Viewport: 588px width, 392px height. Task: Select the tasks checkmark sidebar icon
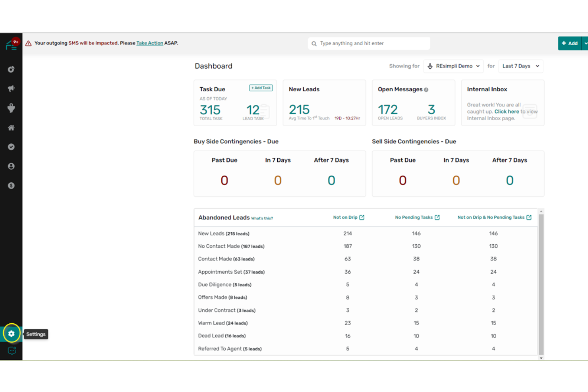11,147
